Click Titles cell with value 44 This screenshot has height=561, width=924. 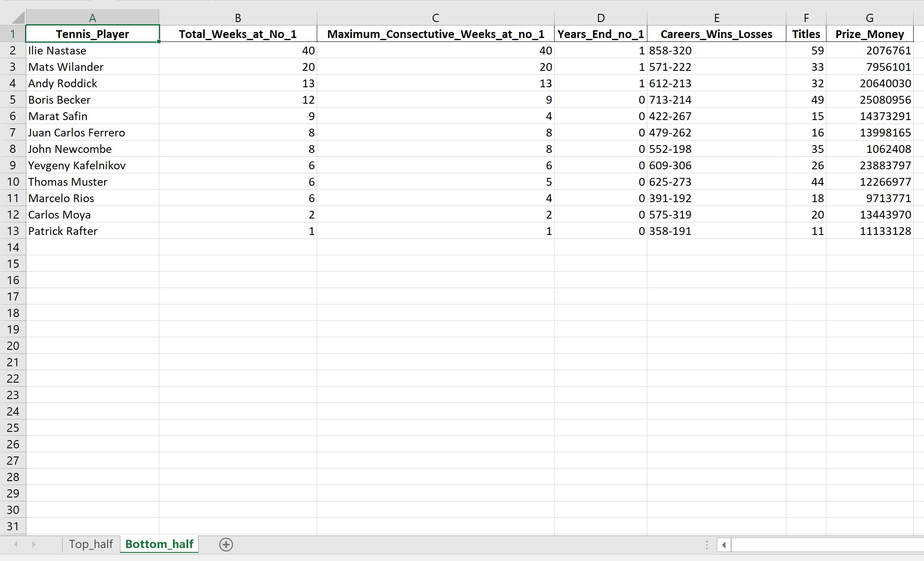[806, 182]
